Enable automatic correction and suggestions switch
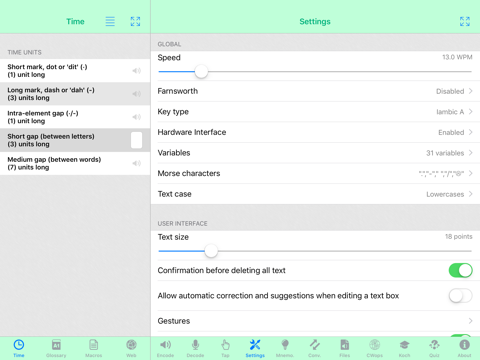The height and width of the screenshot is (360, 480). tap(461, 296)
